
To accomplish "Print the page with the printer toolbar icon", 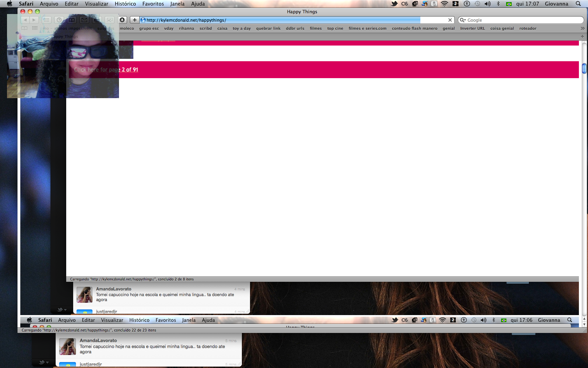I will (97, 20).
